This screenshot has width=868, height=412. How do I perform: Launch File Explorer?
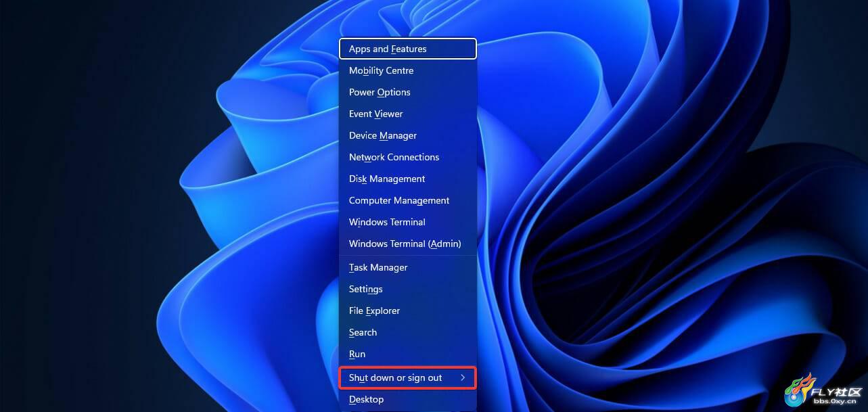point(408,311)
